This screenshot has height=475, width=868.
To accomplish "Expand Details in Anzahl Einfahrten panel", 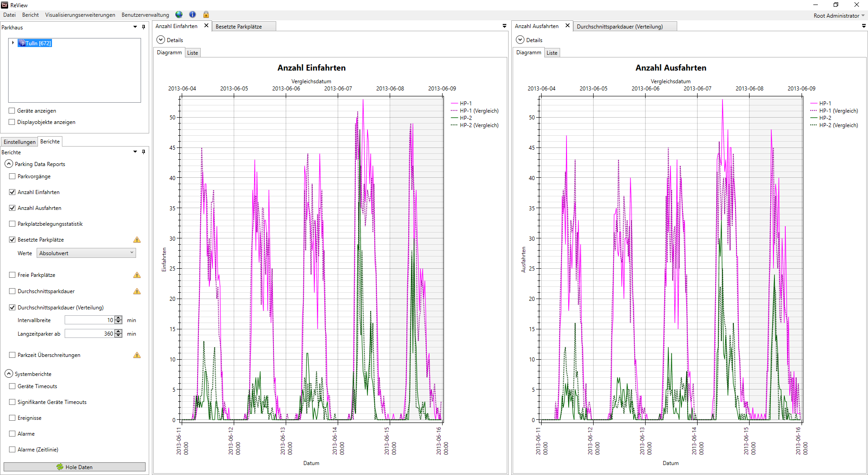I will point(160,40).
